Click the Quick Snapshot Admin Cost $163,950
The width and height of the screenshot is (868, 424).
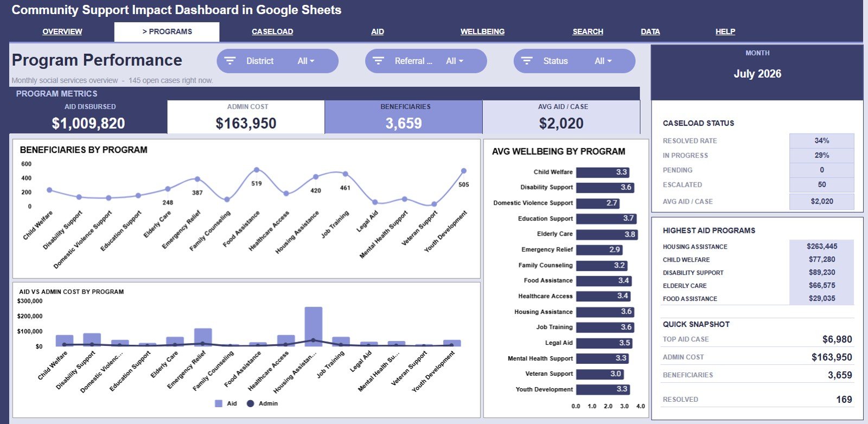[832, 357]
